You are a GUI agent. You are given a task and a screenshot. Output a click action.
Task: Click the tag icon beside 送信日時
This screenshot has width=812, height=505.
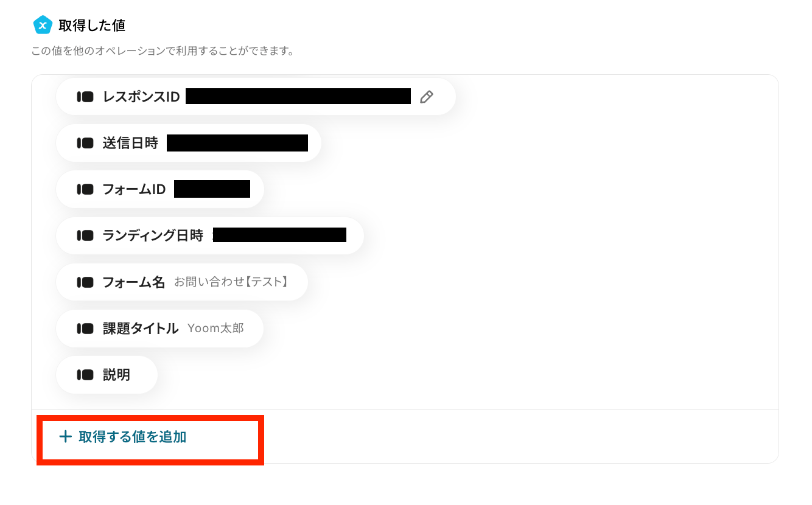point(85,143)
